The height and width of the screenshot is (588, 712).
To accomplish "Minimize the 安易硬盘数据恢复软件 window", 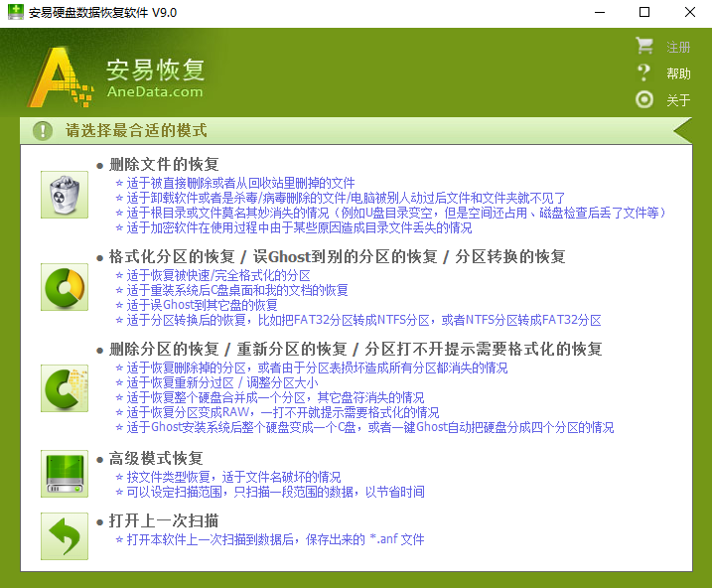I will pyautogui.click(x=598, y=13).
